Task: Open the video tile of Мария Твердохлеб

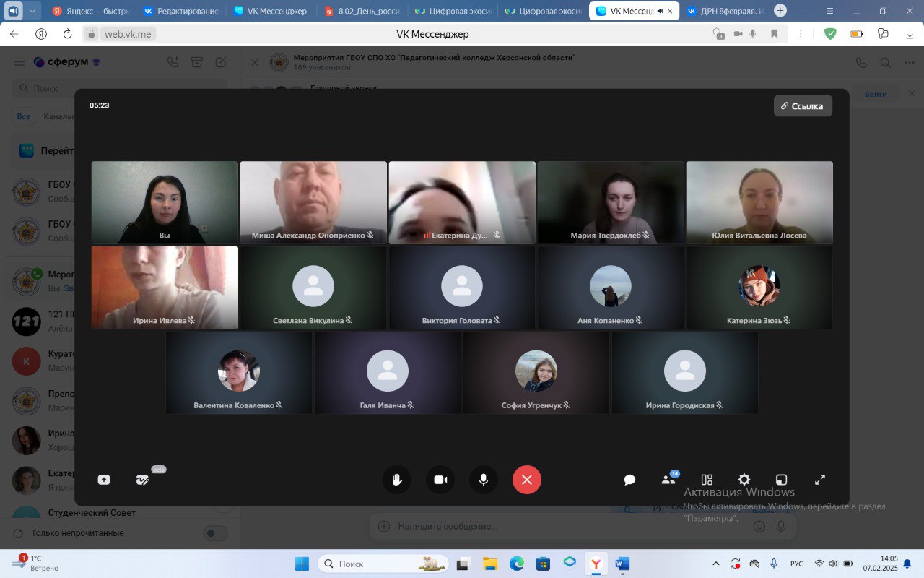Action: pyautogui.click(x=611, y=202)
